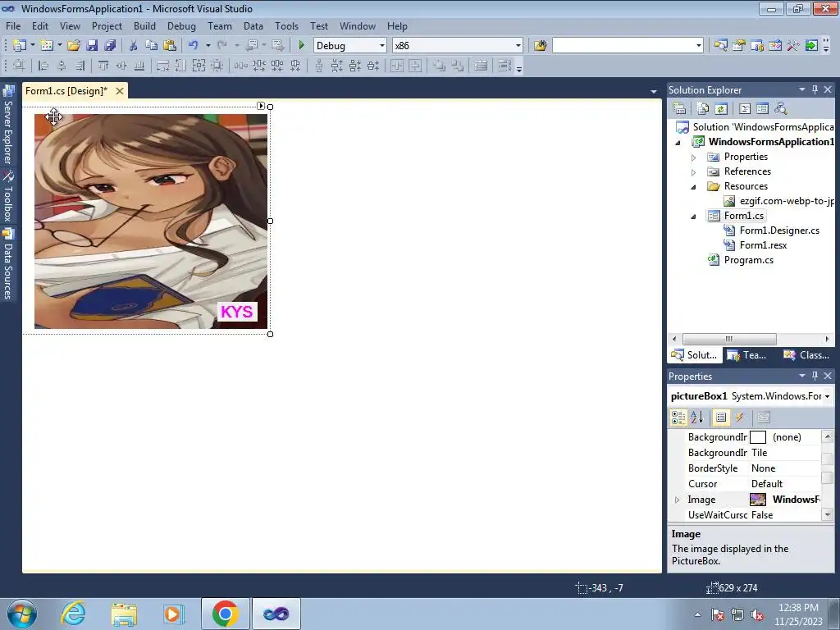
Task: Click Solution Explorer horizontal scrollbar thumb
Action: tap(729, 339)
